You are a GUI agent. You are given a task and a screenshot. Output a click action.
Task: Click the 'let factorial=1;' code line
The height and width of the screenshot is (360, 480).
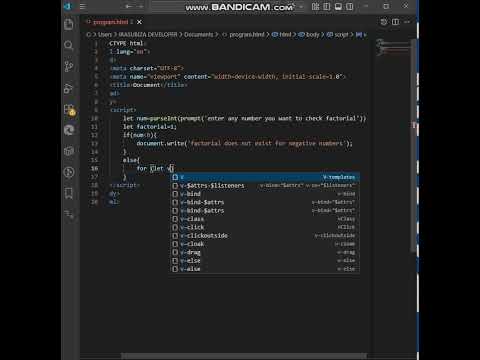pos(150,127)
